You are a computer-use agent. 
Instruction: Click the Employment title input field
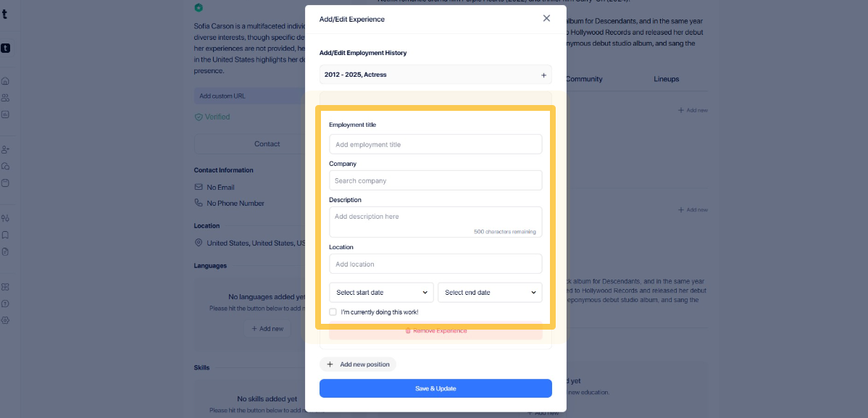click(435, 144)
